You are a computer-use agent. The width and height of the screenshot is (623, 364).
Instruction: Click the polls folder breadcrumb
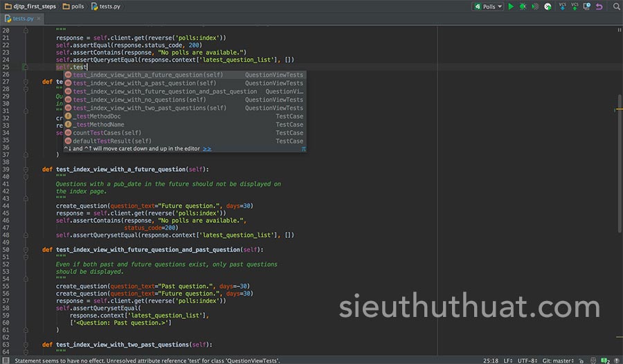(x=73, y=6)
